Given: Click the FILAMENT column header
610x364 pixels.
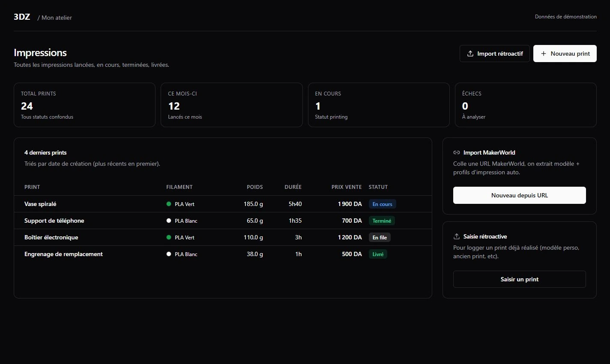Looking at the screenshot, I should tap(179, 187).
